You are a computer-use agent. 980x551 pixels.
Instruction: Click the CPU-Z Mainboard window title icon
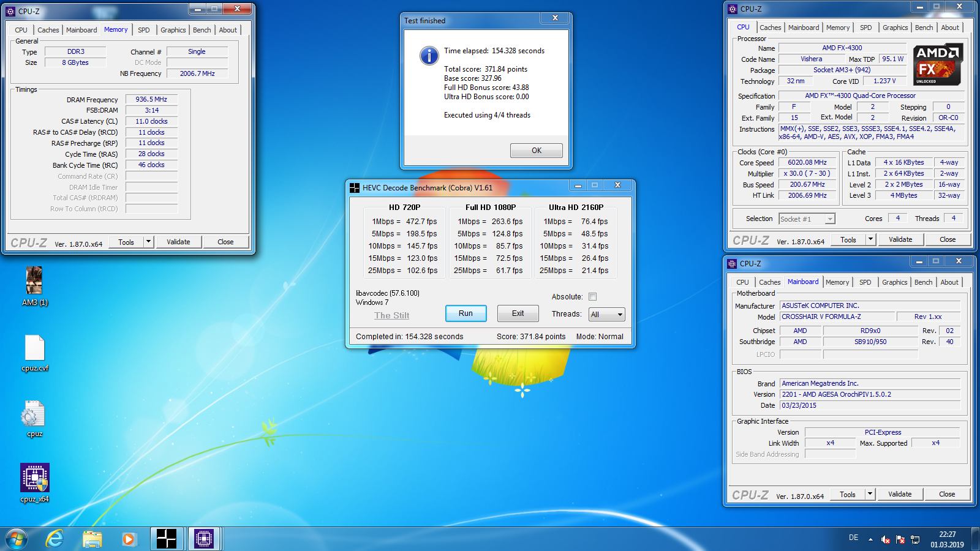[x=732, y=264]
